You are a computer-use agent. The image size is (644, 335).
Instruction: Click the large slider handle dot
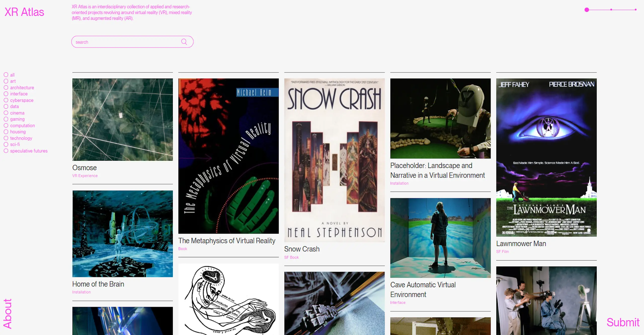point(587,10)
